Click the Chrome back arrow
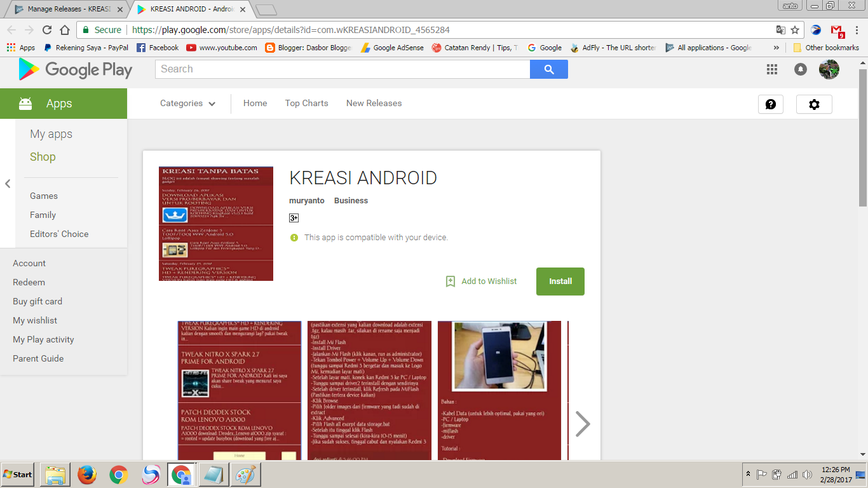This screenshot has height=488, width=868. point(11,30)
